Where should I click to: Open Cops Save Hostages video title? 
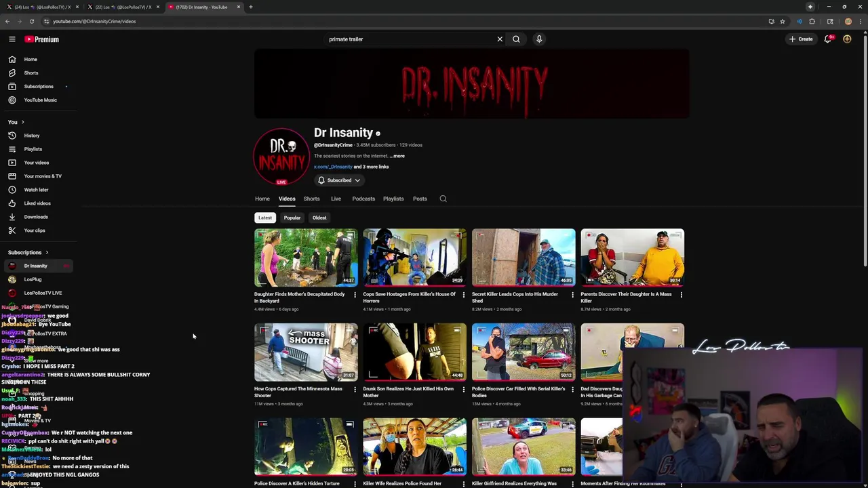[x=409, y=297]
